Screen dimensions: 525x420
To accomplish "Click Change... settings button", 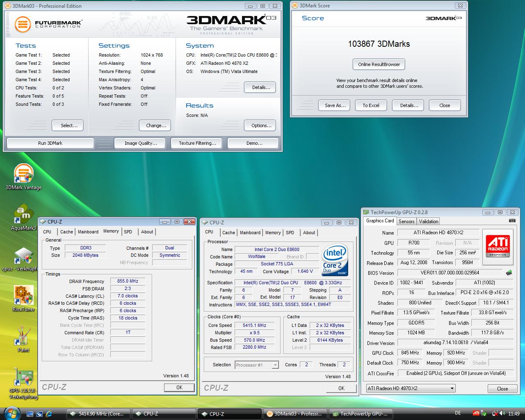I will coord(156,126).
